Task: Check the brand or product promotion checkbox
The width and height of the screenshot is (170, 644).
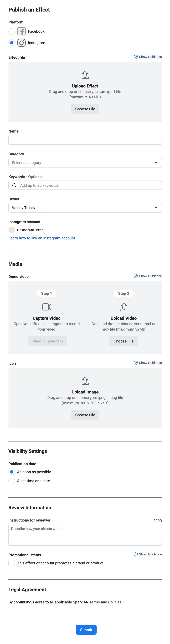Action: click(x=12, y=563)
